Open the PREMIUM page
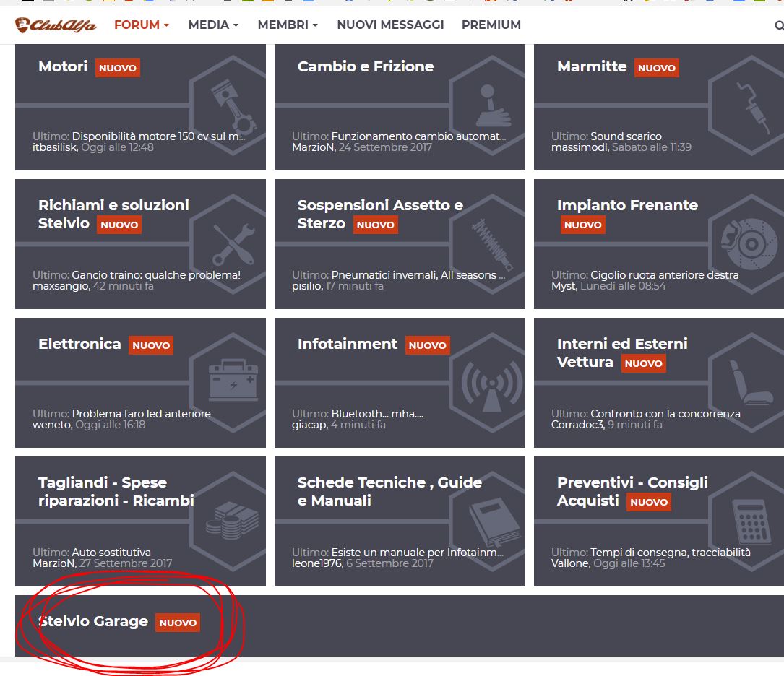Image resolution: width=784 pixels, height=676 pixels. point(491,25)
